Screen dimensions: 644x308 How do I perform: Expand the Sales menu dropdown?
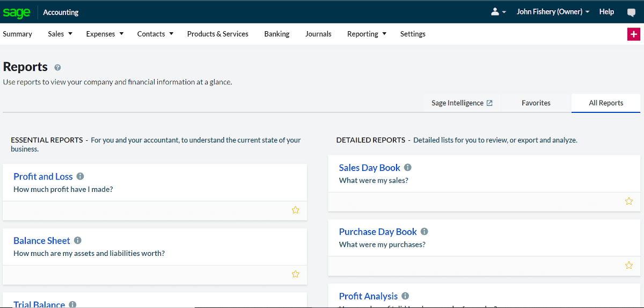(x=59, y=34)
